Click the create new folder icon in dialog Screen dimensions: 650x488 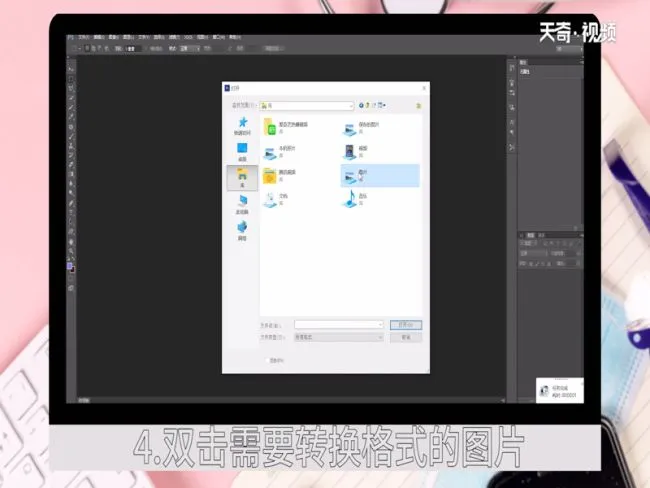[x=374, y=105]
